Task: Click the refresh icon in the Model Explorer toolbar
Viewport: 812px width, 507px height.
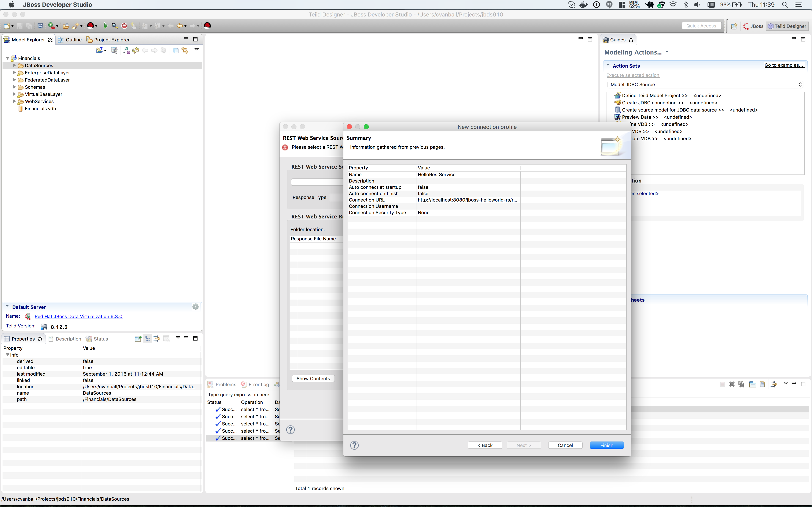Action: (136, 50)
